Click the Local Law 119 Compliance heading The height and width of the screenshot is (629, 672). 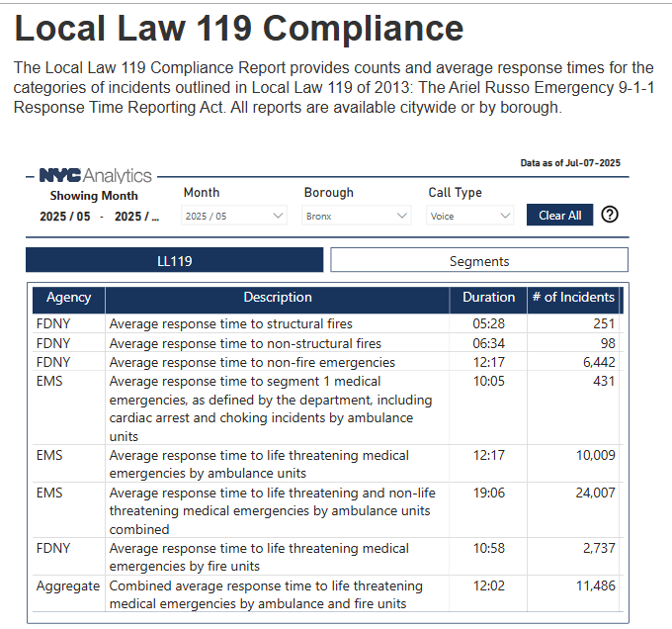click(x=239, y=29)
